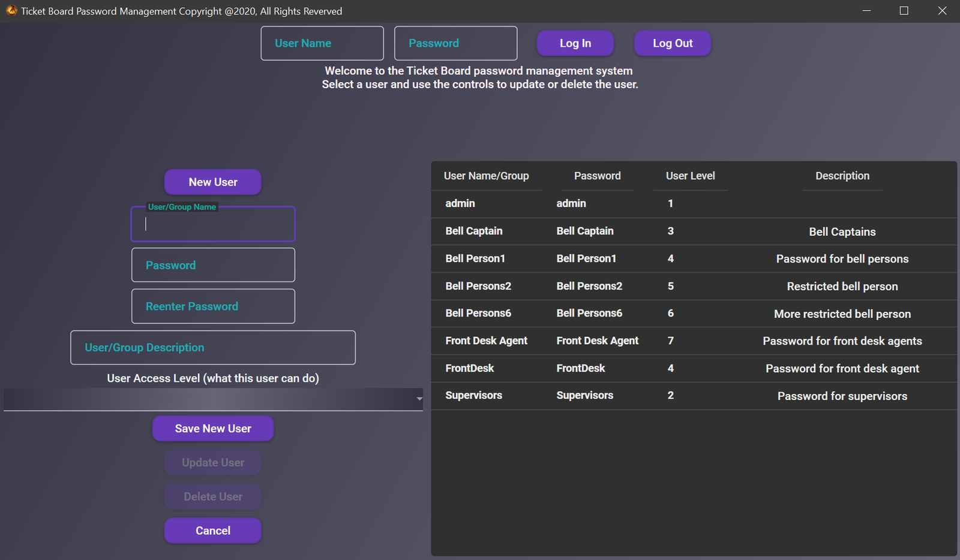
Task: Click into the User/Group Name field
Action: [213, 224]
